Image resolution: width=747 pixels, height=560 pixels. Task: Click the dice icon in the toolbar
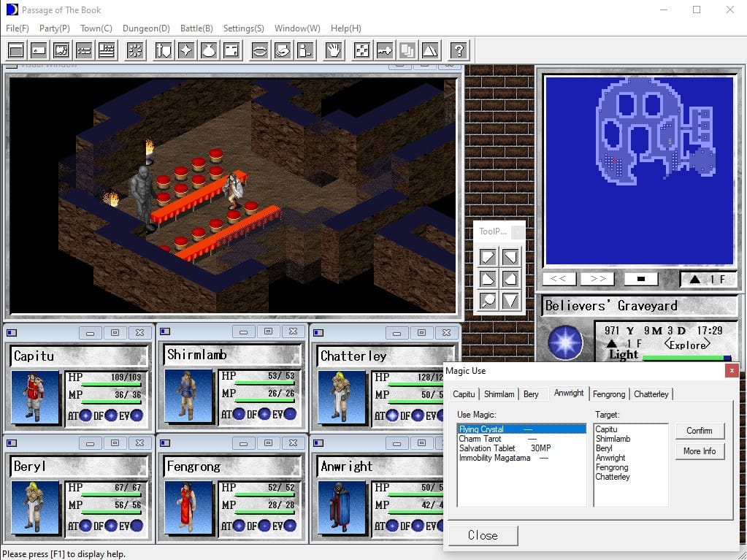click(361, 50)
